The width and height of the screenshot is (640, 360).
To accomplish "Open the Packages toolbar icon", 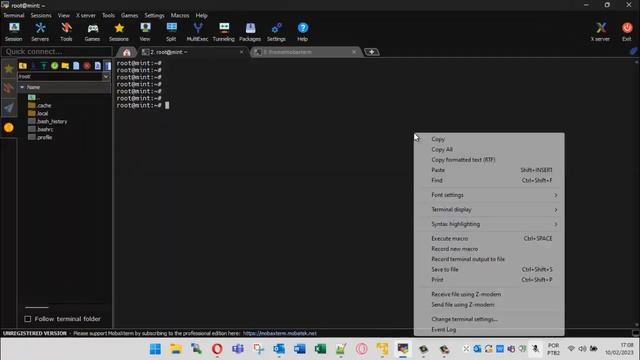I will pyautogui.click(x=250, y=32).
